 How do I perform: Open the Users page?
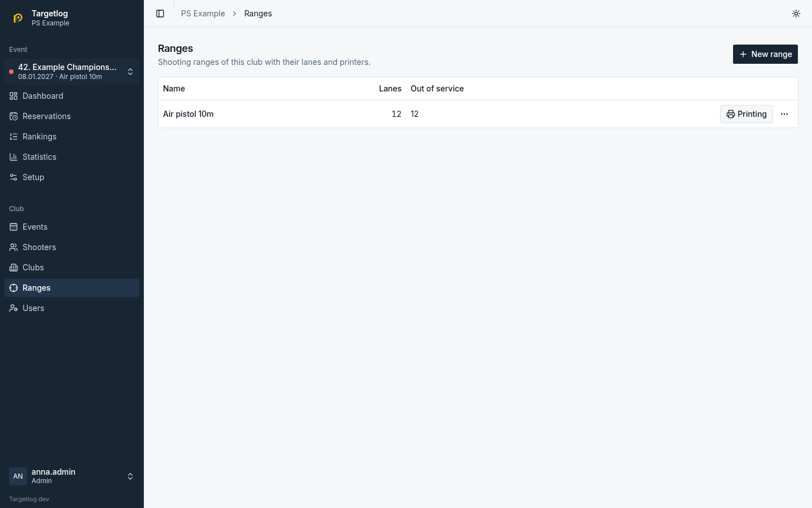point(72,308)
